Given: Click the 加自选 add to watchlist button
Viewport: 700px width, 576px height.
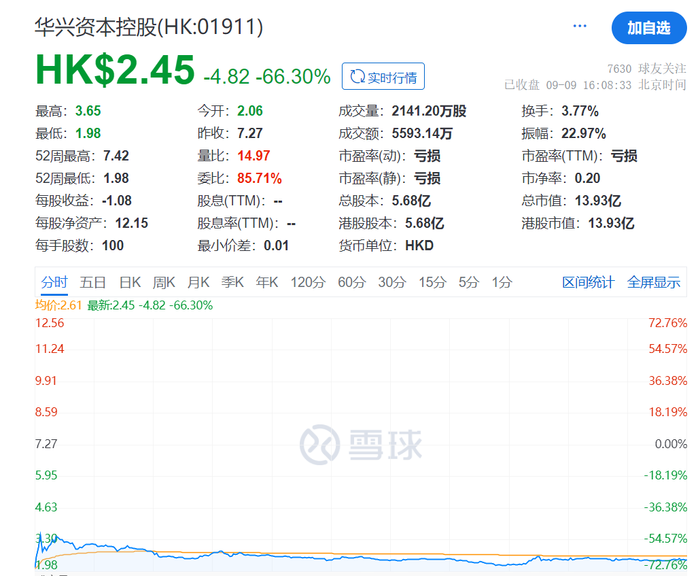Looking at the screenshot, I should tap(649, 28).
